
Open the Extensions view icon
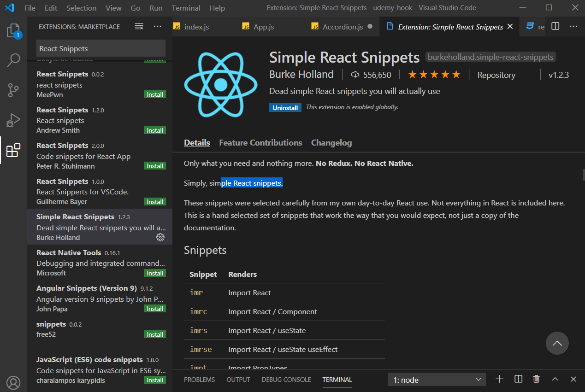13,150
